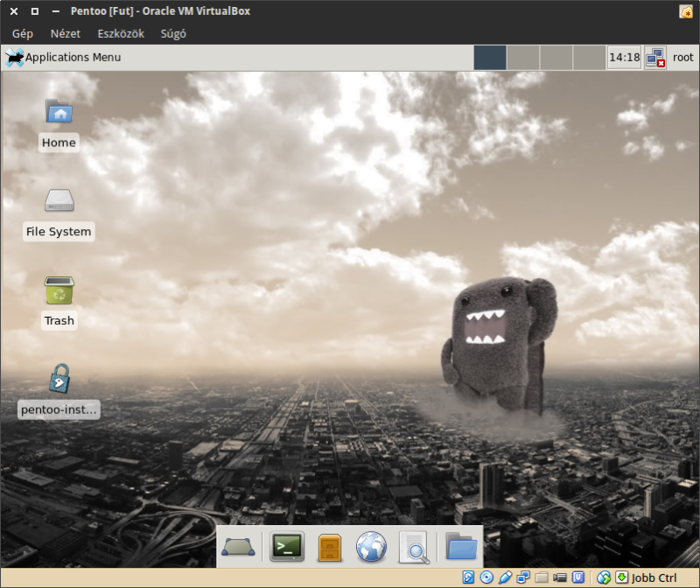Open the file manager cabinet dock icon
700x588 pixels.
[x=330, y=548]
